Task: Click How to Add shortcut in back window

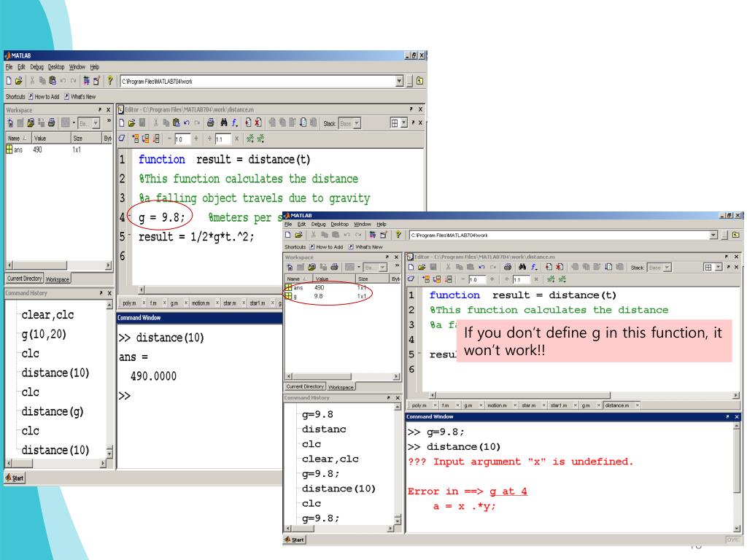Action: point(44,97)
